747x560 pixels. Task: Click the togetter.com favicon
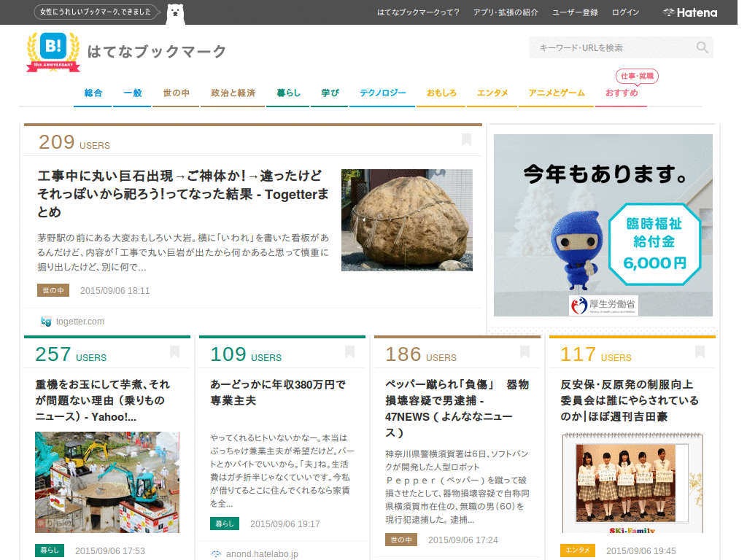[46, 322]
